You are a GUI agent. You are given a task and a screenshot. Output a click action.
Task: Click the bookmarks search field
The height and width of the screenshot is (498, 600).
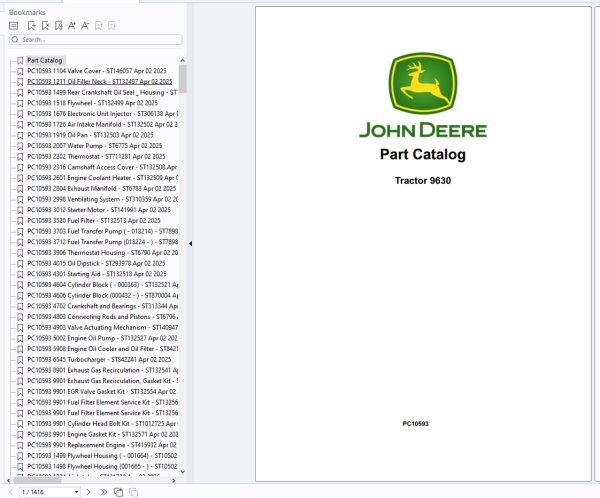(96, 39)
